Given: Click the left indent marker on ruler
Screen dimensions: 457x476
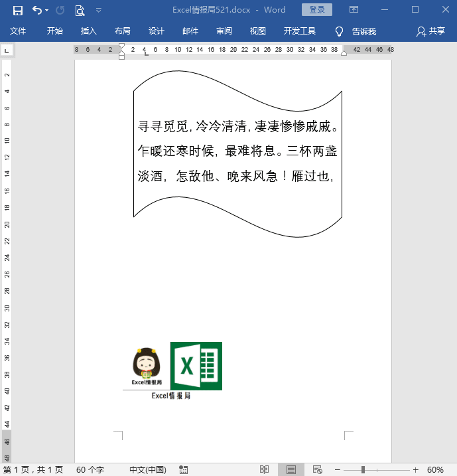Looking at the screenshot, I should 121,56.
